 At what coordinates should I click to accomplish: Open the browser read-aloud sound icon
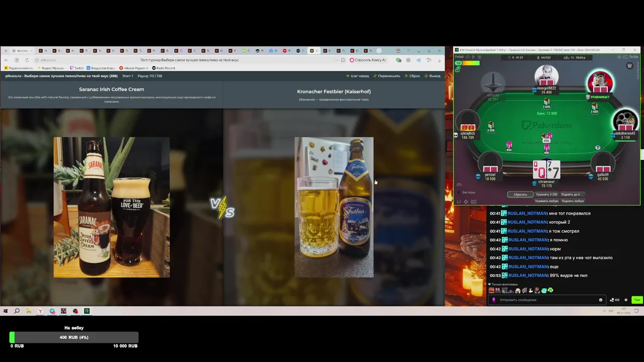(x=419, y=60)
